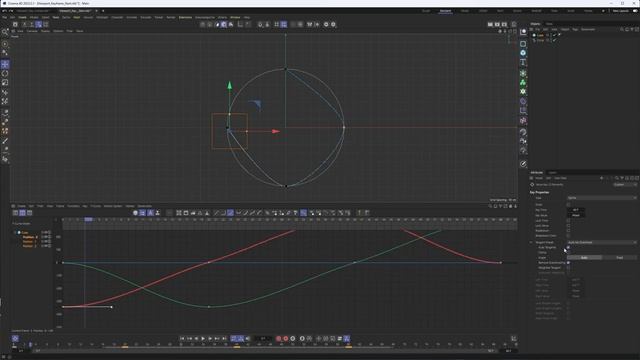Enable the Lock Time checkbox
Screen dimensions: 640x360
[568, 220]
